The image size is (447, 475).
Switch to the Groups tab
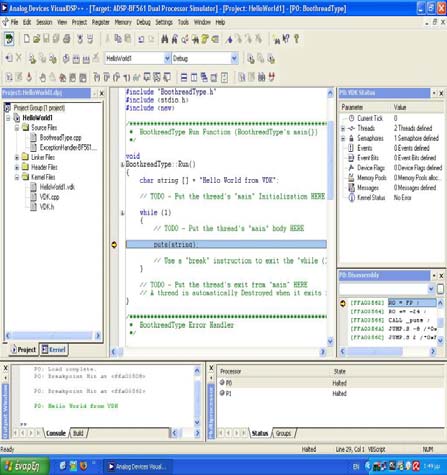[x=284, y=433]
